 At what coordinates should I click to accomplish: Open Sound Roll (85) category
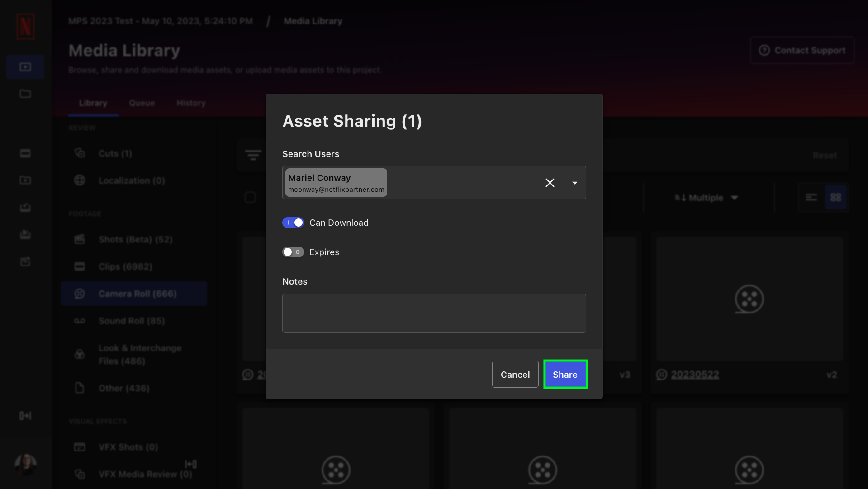tap(134, 321)
